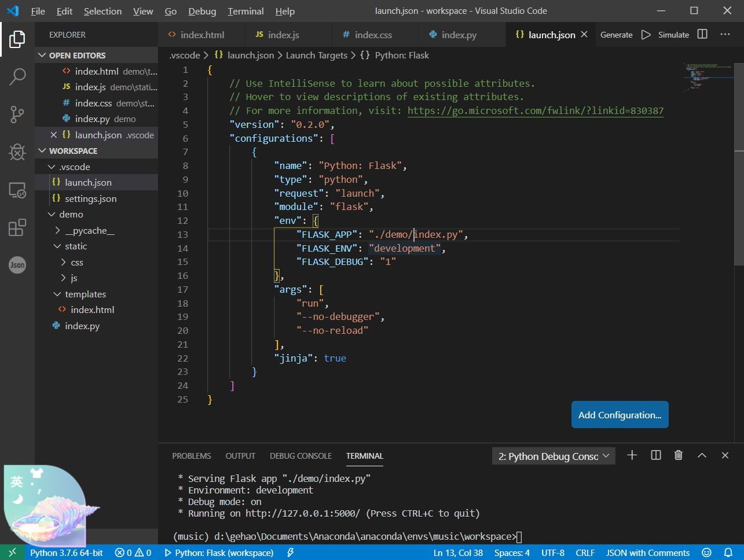Open the editor More Actions ellipsis menu
The width and height of the screenshot is (744, 560).
point(725,35)
